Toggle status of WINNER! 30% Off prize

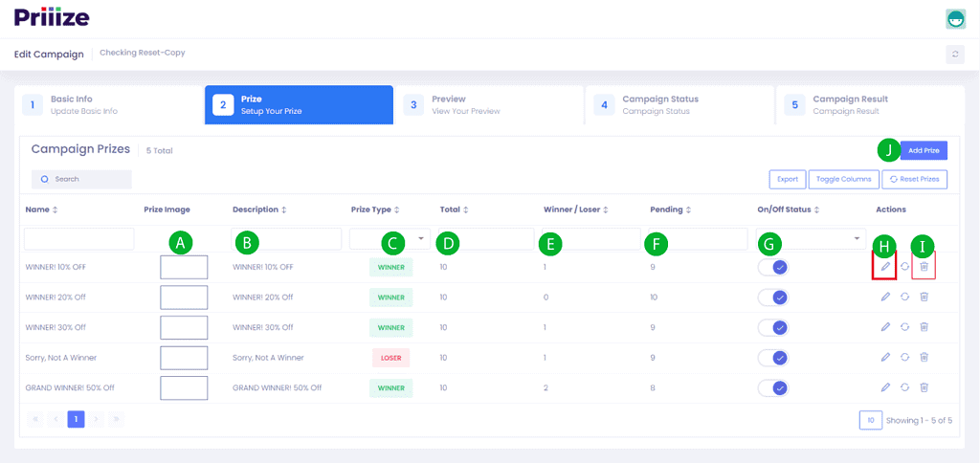tap(773, 327)
